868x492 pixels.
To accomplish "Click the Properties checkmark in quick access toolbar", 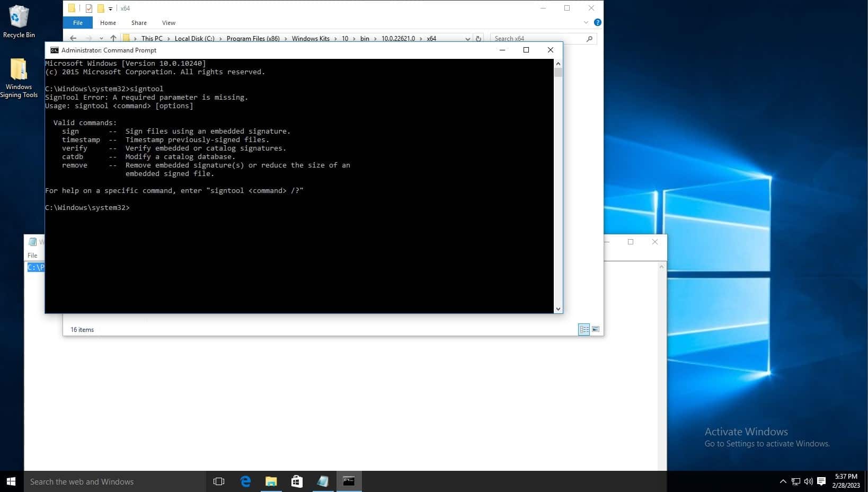I will tap(89, 8).
